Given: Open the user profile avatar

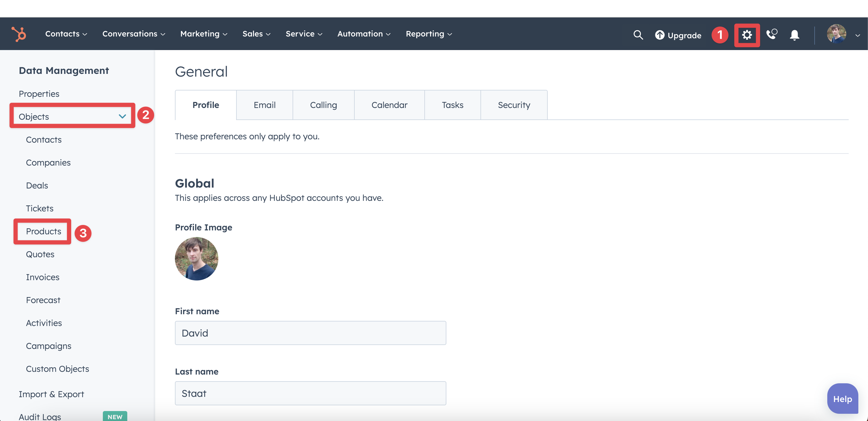Looking at the screenshot, I should coord(837,34).
